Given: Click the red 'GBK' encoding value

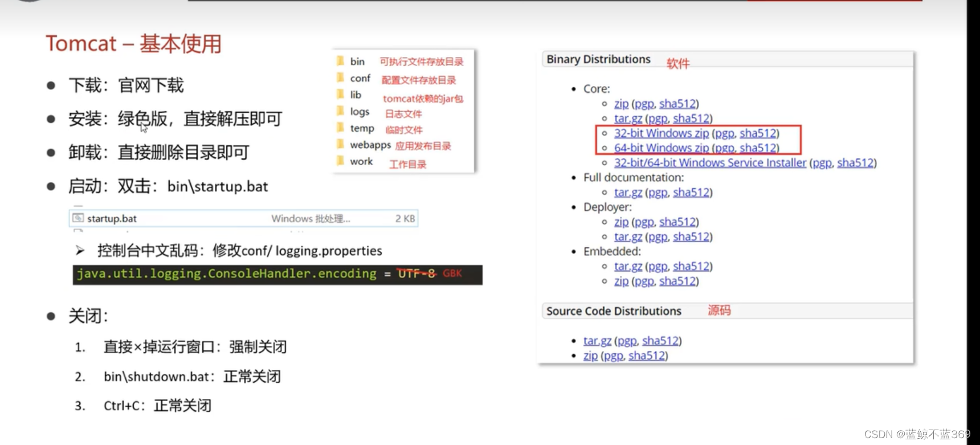Looking at the screenshot, I should [452, 273].
